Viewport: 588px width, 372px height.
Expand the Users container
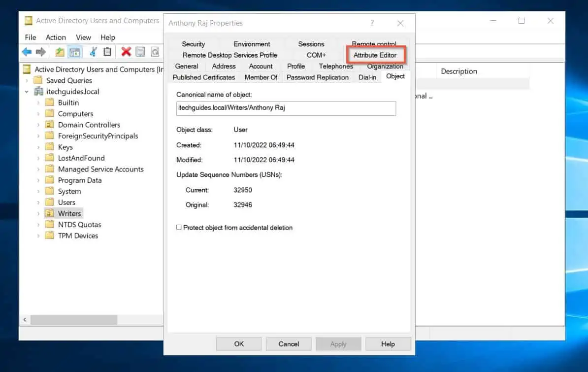[38, 203]
